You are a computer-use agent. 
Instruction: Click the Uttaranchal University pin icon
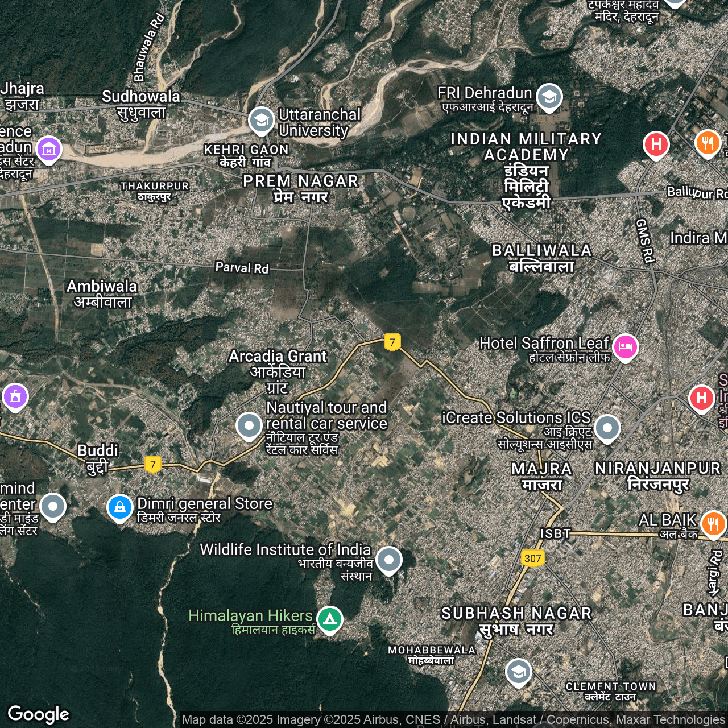(261, 121)
